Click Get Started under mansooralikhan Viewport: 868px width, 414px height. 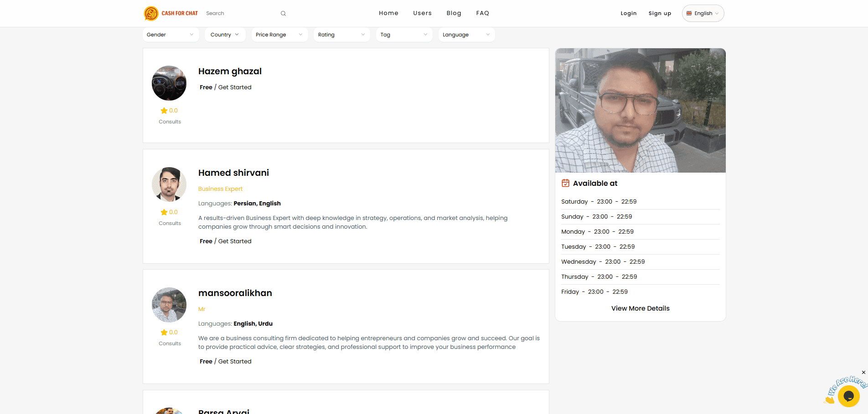[x=235, y=361]
